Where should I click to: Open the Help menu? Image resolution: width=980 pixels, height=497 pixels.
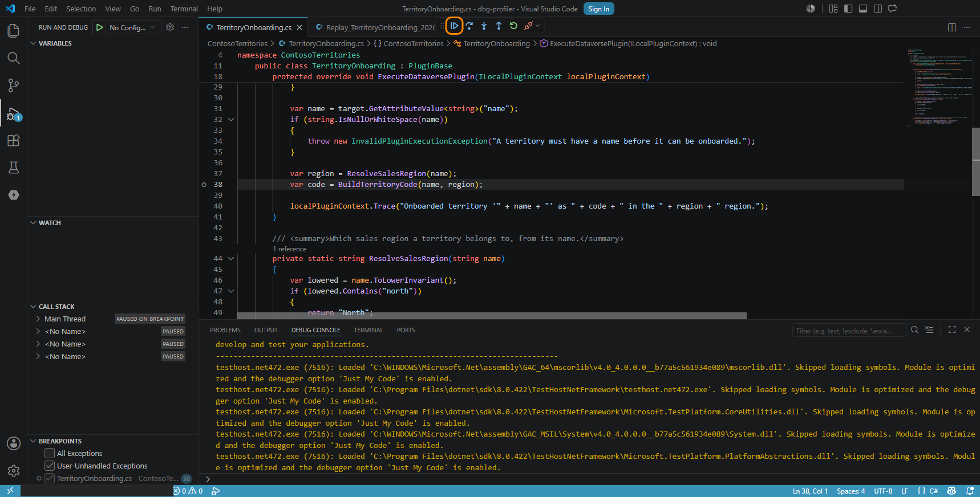click(215, 9)
